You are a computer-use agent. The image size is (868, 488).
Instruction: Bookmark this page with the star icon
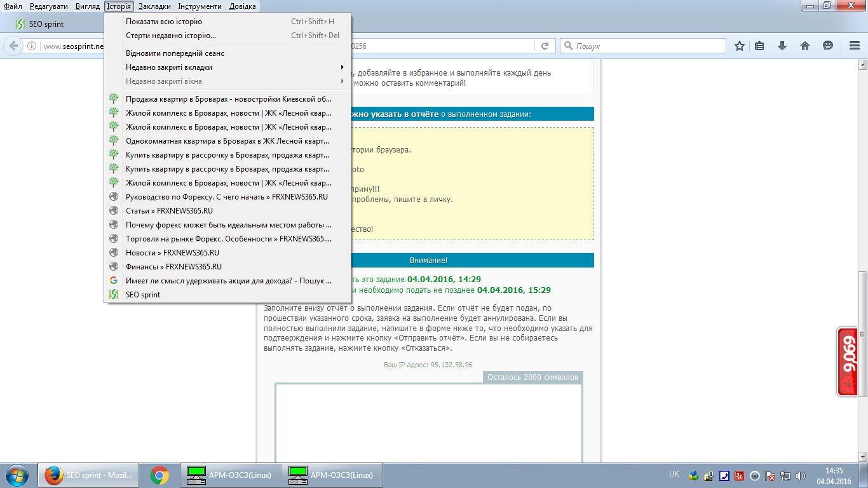coord(740,46)
